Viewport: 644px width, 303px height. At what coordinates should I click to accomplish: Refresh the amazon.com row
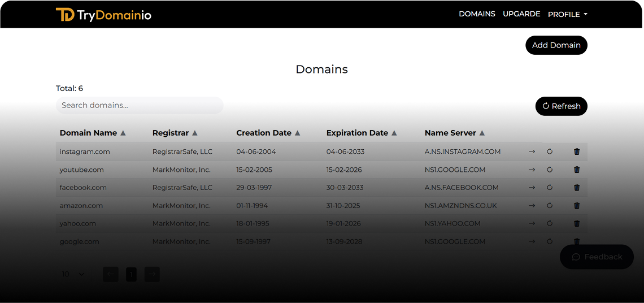(550, 206)
